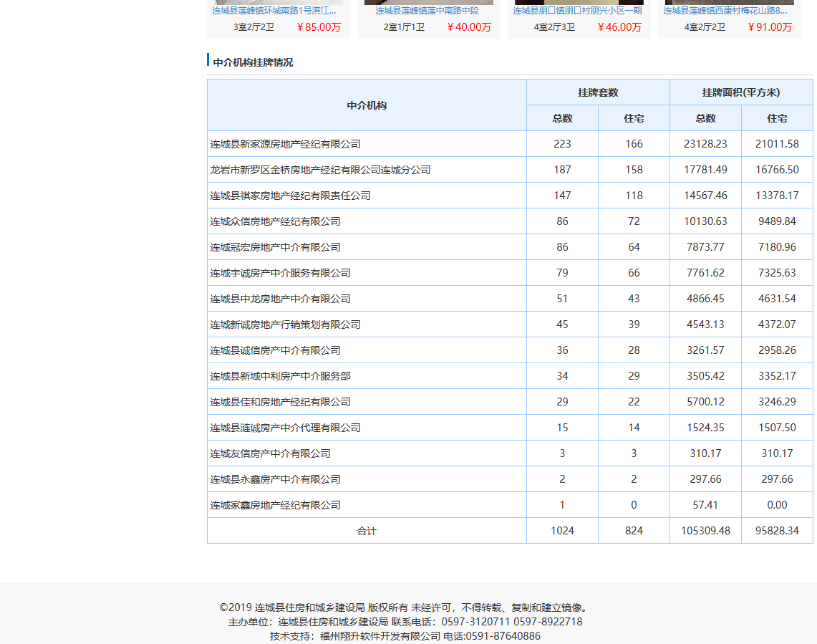Select agency 连城新诚房地产行销策划有限公司
Screen dimensions: 817x644
pos(285,325)
